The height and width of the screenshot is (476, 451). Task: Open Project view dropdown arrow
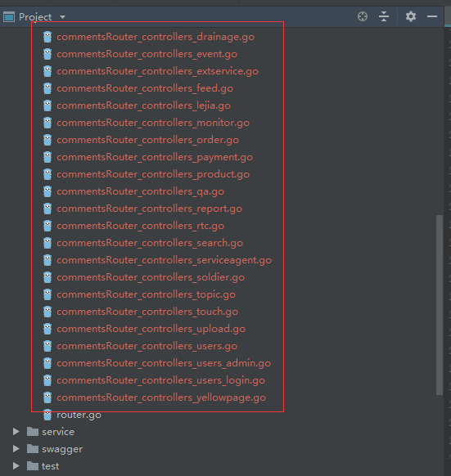[62, 17]
